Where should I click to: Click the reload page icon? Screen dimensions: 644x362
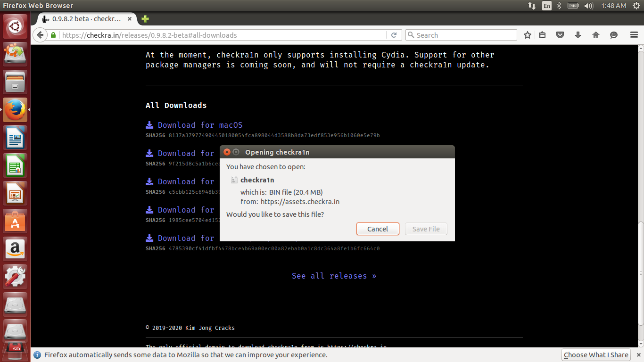[394, 35]
